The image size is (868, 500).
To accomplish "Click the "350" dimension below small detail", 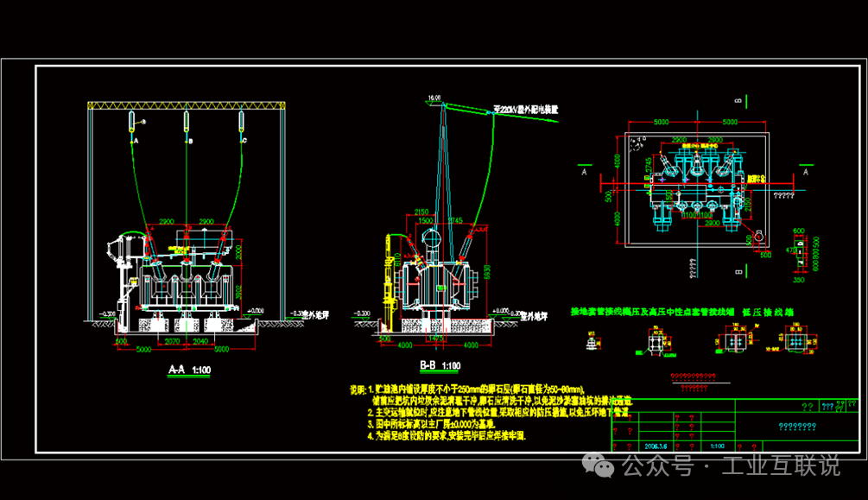I will (x=799, y=280).
